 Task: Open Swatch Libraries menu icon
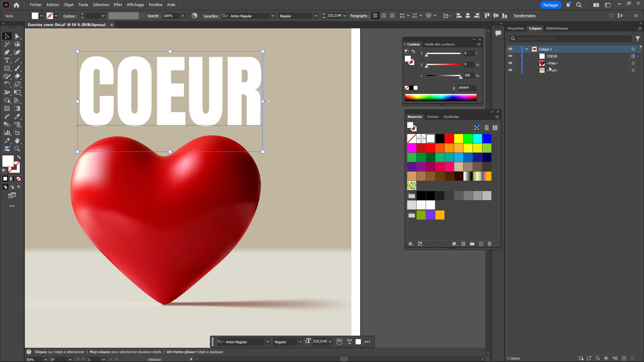coord(411,244)
